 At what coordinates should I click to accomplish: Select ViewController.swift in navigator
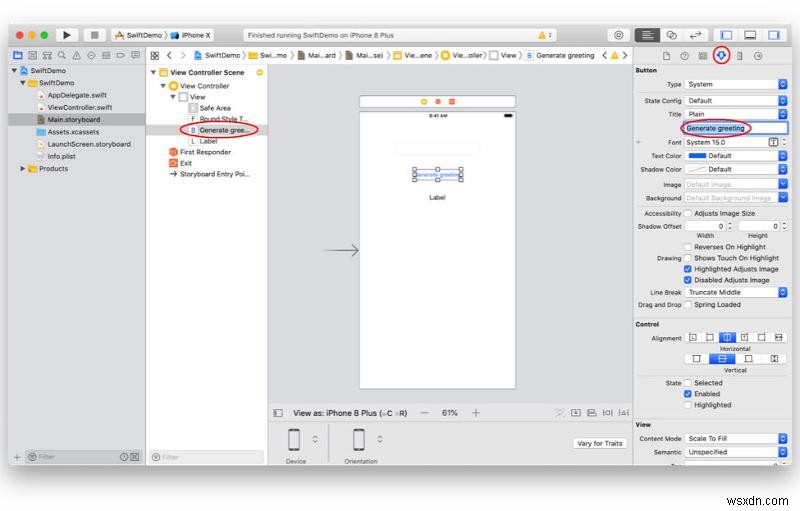(80, 107)
